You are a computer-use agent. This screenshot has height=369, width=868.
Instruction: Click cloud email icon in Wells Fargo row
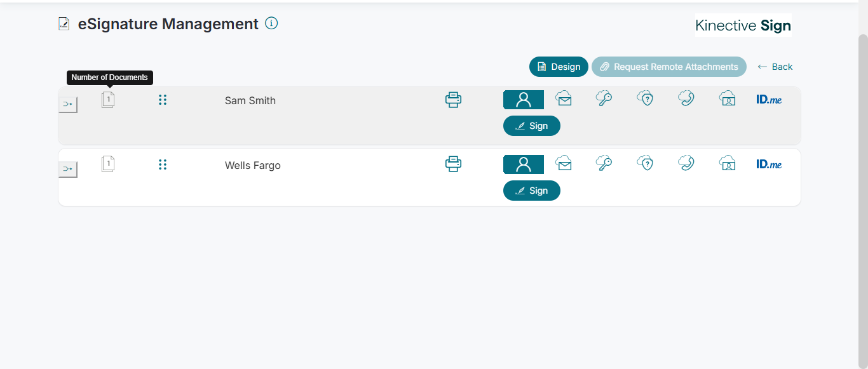point(563,163)
